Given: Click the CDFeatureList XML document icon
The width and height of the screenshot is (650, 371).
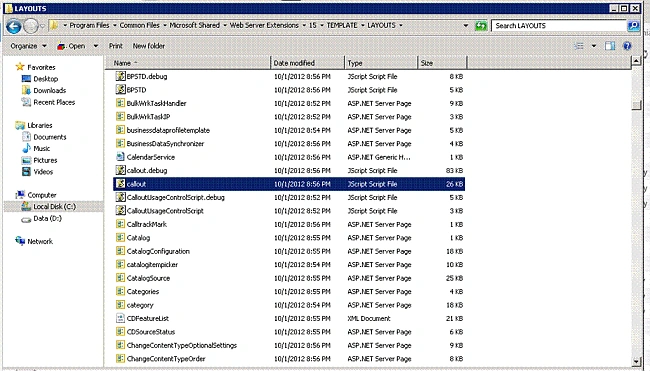Looking at the screenshot, I should pyautogui.click(x=120, y=318).
